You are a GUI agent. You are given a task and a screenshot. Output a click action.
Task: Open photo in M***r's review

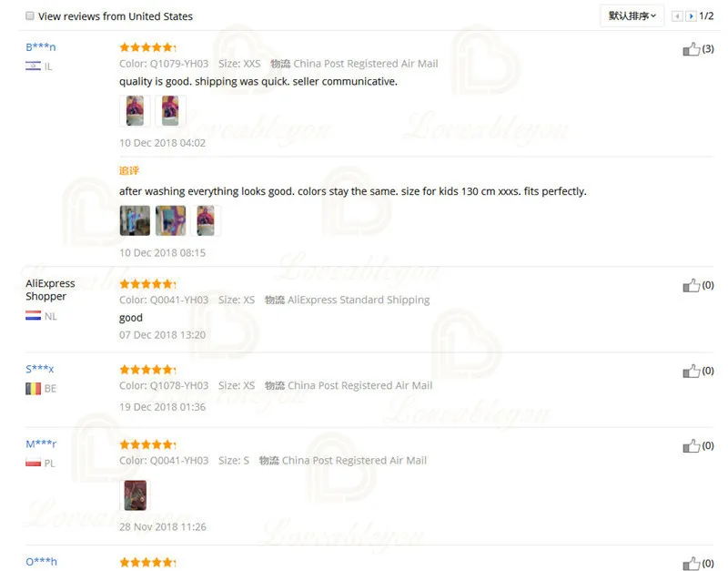point(135,495)
